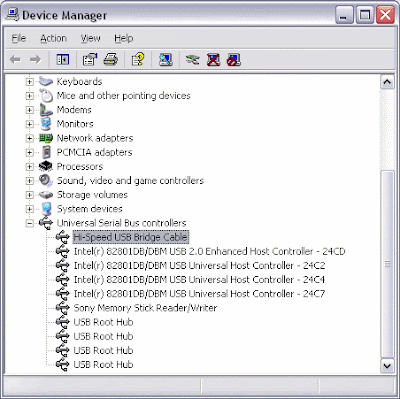Screen dimensions: 400x399
Task: Click the Device Manager title bar icon
Action: [13, 15]
